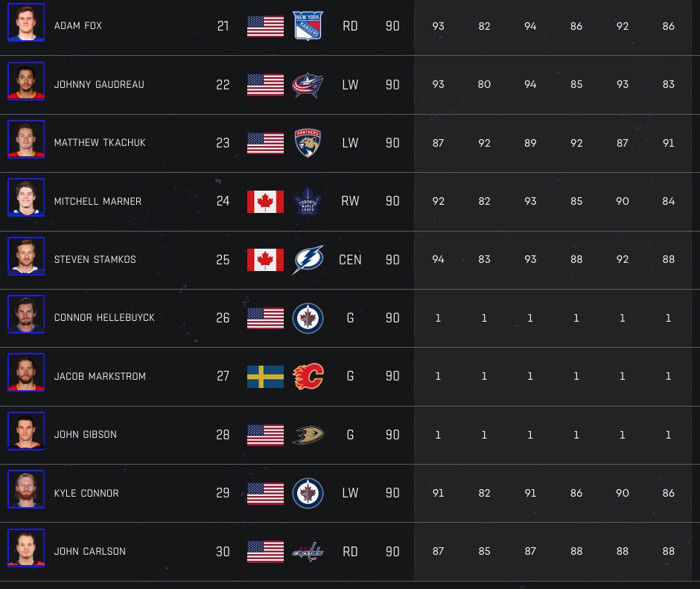
Task: Click the New York Rangers logo
Action: [x=308, y=26]
